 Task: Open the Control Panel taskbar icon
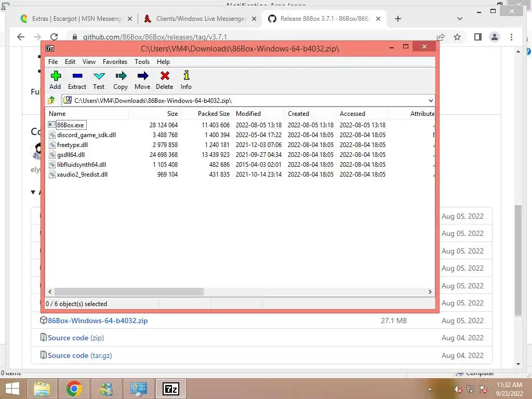click(138, 389)
